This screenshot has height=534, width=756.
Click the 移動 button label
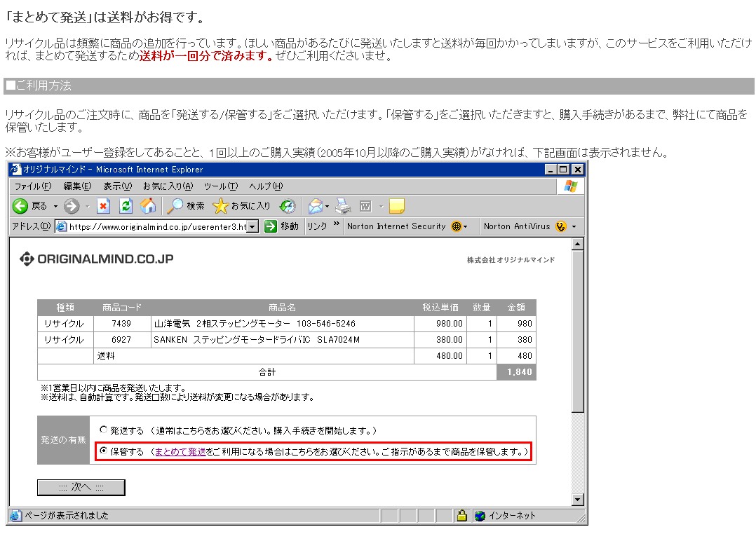coord(290,226)
